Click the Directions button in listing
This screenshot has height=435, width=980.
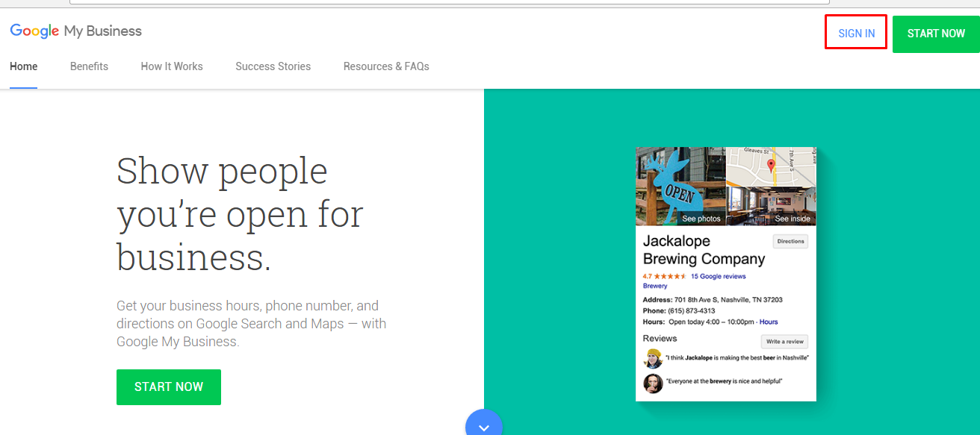click(790, 242)
